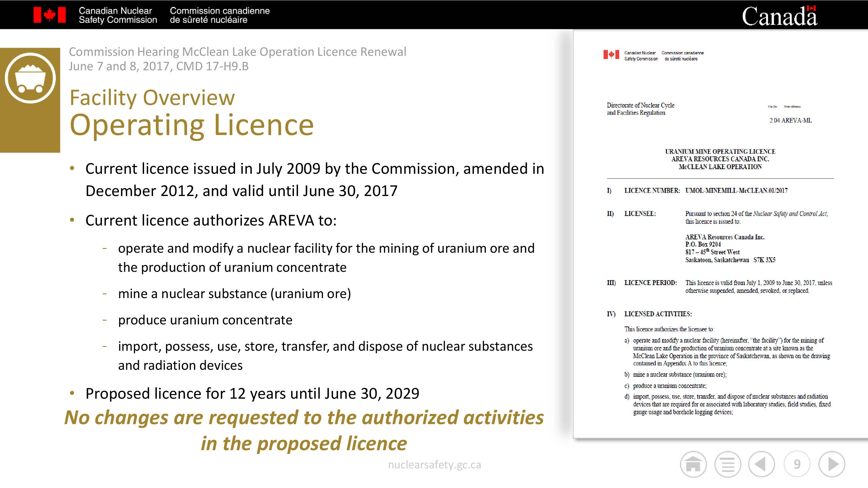Select the 'Saskatoon, Saskatchewan S7K 3X5' line

(730, 260)
